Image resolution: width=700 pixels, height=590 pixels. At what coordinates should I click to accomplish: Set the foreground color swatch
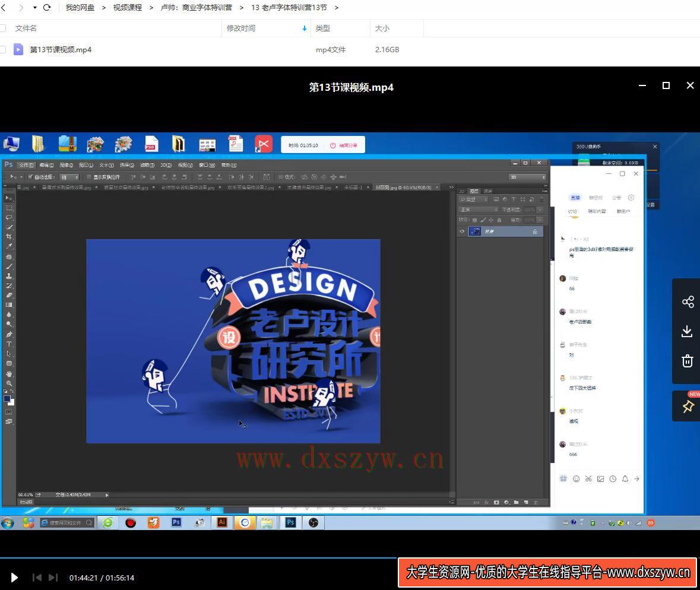click(7, 398)
